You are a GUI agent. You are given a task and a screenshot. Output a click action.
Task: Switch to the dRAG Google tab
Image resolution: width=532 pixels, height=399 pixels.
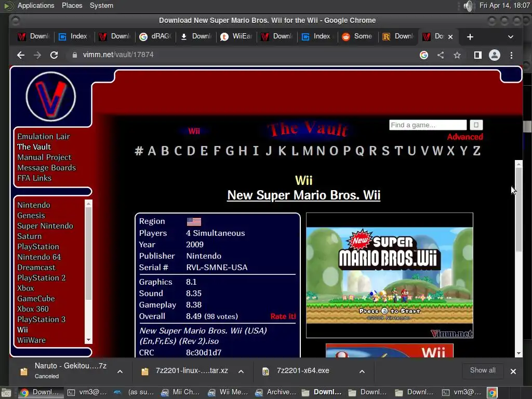(x=155, y=36)
